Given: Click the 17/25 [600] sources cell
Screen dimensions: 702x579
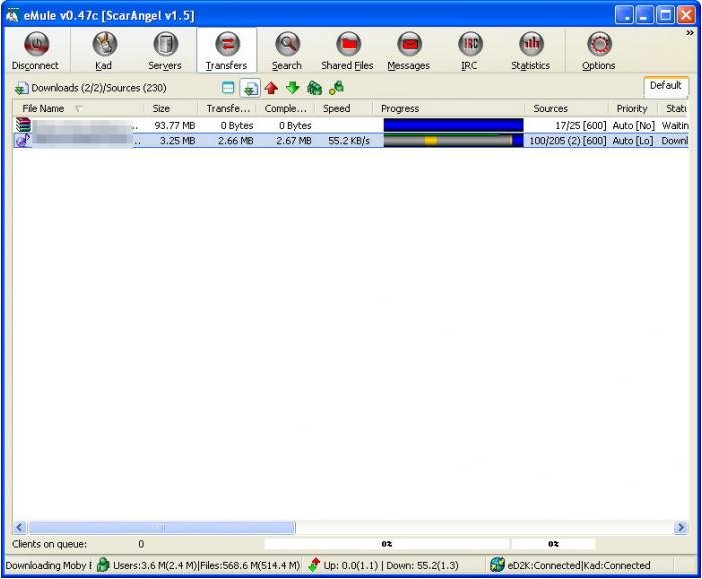Looking at the screenshot, I should 581,125.
